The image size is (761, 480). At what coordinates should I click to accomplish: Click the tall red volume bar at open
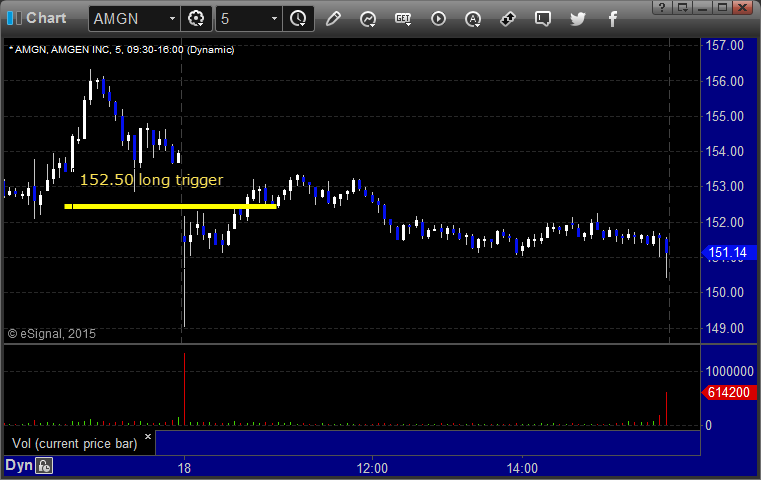(x=184, y=389)
